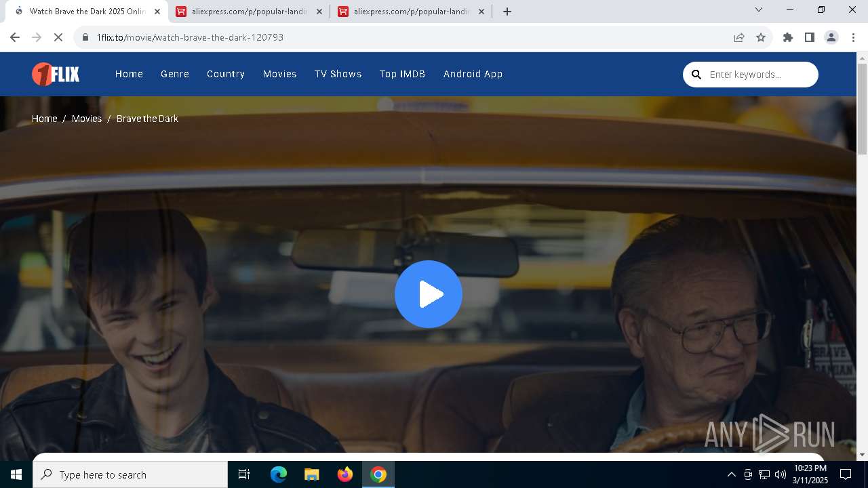Viewport: 868px width, 488px height.
Task: Play the Brave the Dark movie
Action: 429,294
